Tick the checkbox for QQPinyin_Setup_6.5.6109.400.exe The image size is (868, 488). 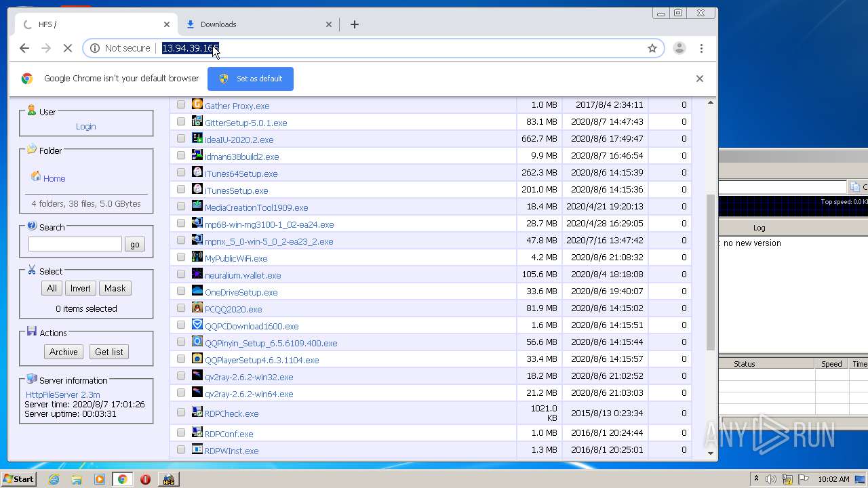(181, 342)
